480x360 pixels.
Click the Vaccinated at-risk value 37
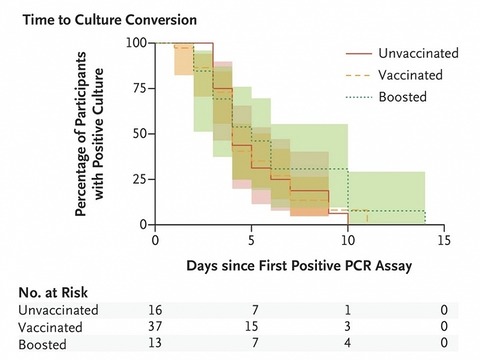point(155,326)
